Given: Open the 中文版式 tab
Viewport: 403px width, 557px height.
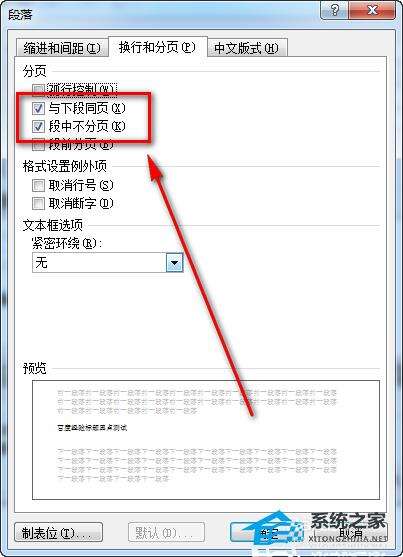Looking at the screenshot, I should 247,48.
